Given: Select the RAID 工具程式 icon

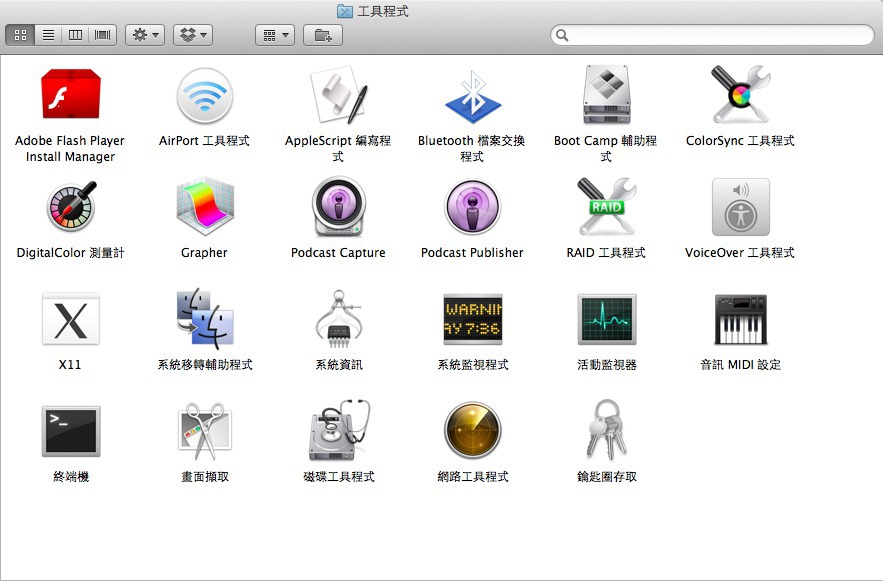Looking at the screenshot, I should (x=606, y=206).
